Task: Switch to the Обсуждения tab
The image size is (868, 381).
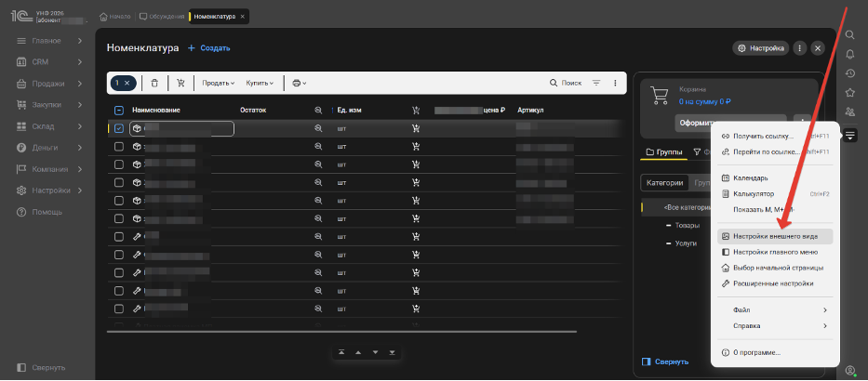Action: (161, 17)
